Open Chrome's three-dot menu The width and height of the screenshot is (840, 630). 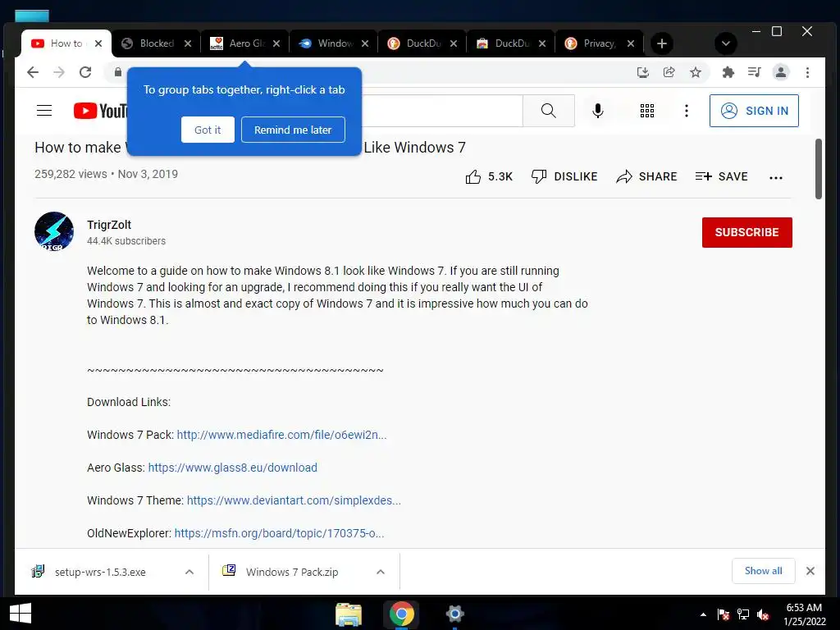tap(807, 72)
